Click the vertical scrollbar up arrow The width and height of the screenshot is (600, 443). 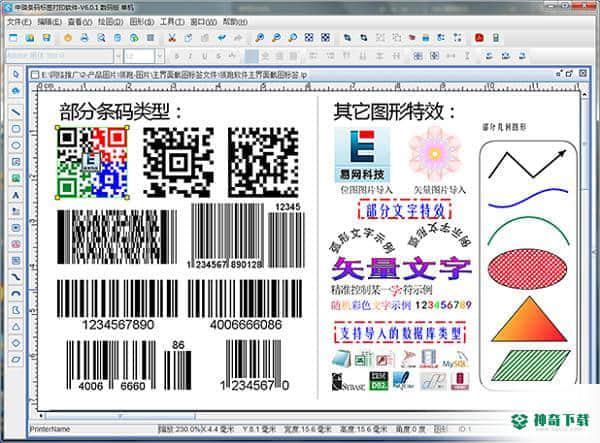pyautogui.click(x=585, y=94)
